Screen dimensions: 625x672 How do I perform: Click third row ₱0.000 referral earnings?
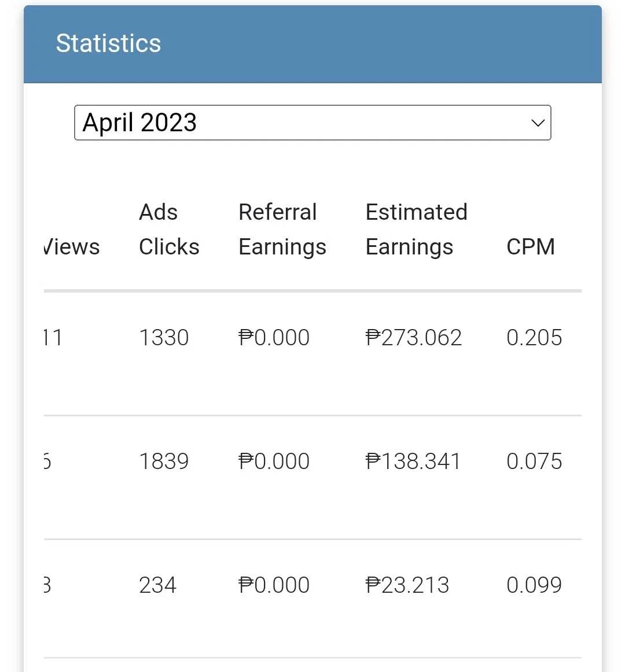coord(274,585)
